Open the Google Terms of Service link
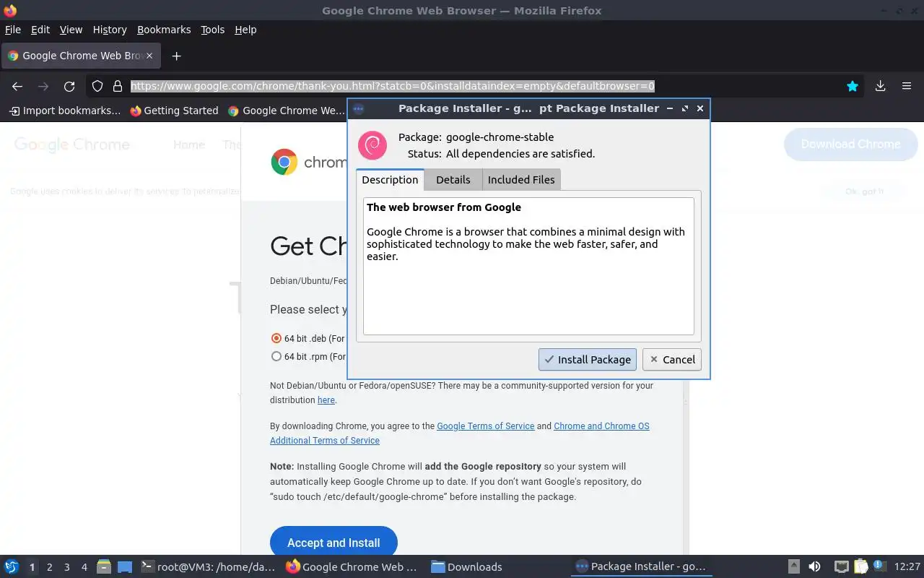The width and height of the screenshot is (924, 578). tap(485, 426)
